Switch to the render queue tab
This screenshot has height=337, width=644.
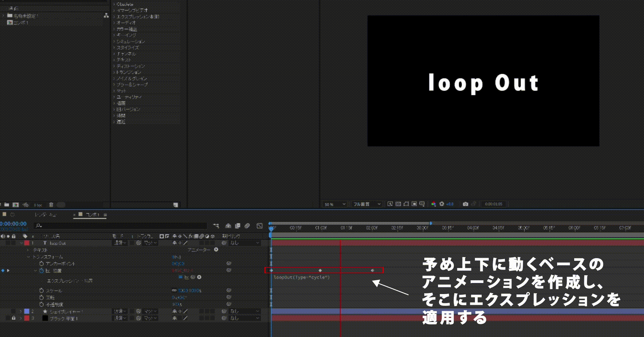[x=45, y=214]
